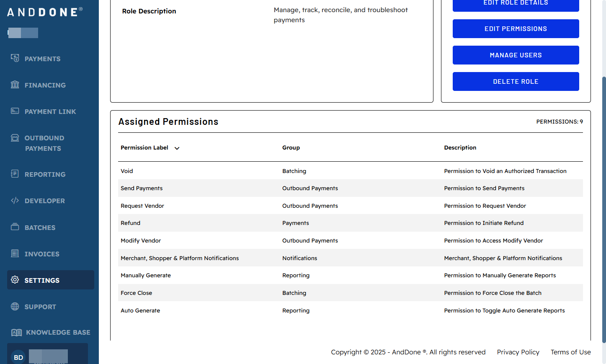The image size is (606, 364).
Task: Click the AndDone logo
Action: click(x=45, y=12)
